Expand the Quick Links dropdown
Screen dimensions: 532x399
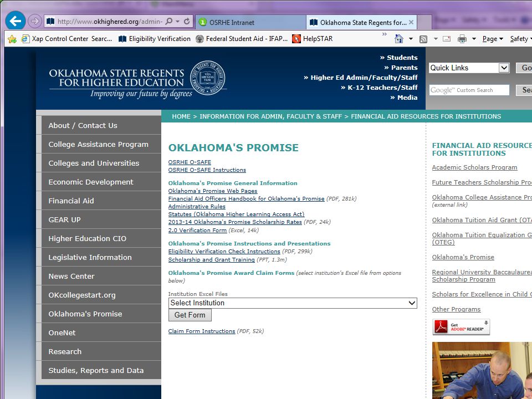click(x=469, y=68)
